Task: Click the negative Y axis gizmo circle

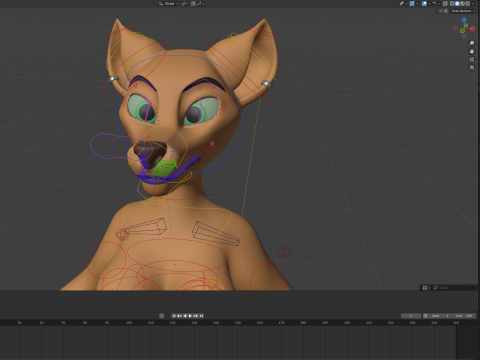Action: (462, 31)
